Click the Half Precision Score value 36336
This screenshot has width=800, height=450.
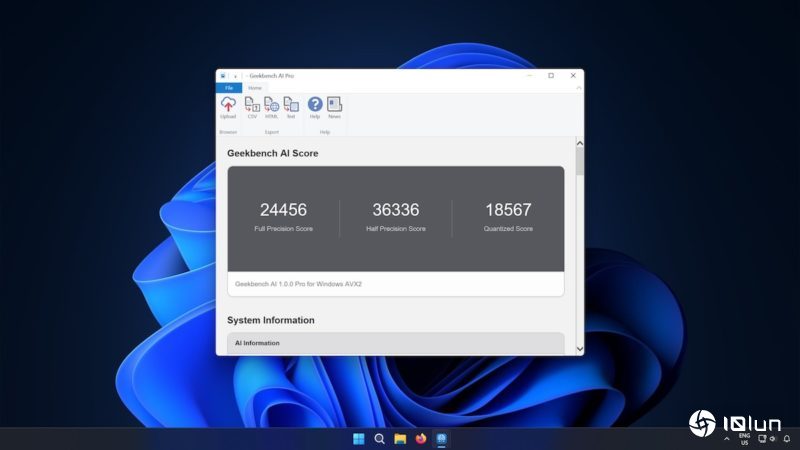point(396,210)
